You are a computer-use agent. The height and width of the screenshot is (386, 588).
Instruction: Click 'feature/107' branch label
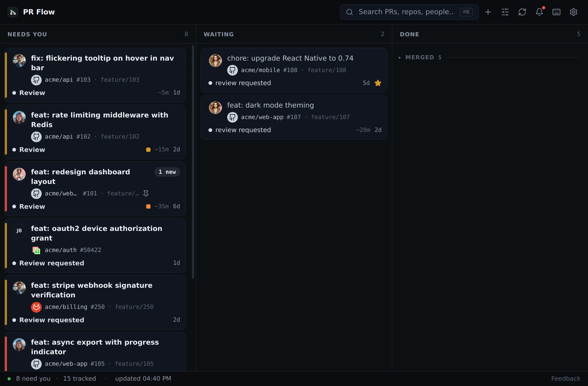click(x=330, y=117)
